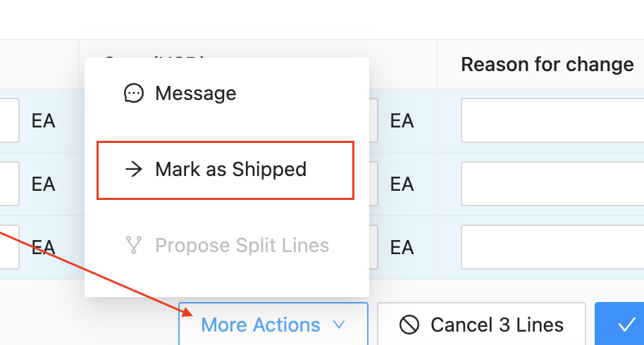This screenshot has width=644, height=345.
Task: Click the third row left quantity field
Action: point(9,247)
